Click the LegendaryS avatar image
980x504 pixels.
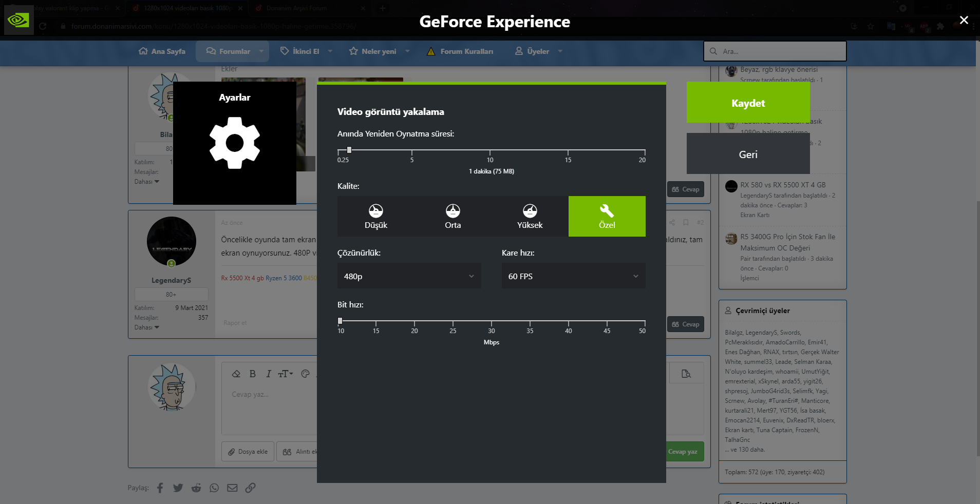172,241
